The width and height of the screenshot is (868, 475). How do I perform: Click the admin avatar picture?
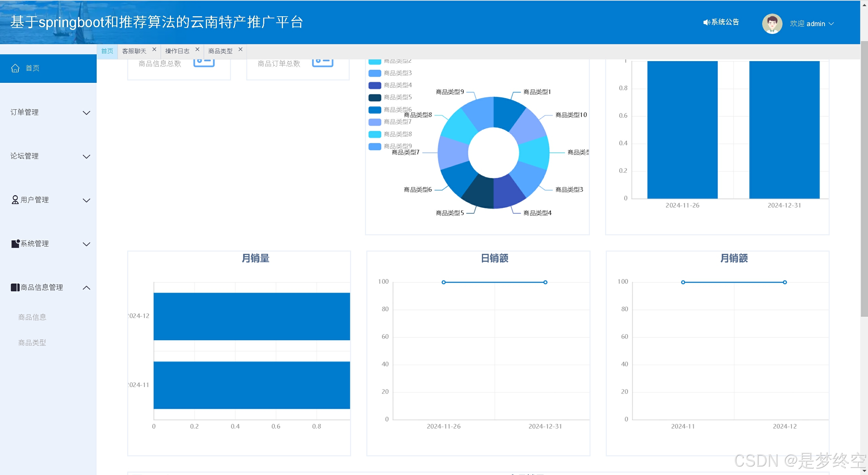pos(772,23)
